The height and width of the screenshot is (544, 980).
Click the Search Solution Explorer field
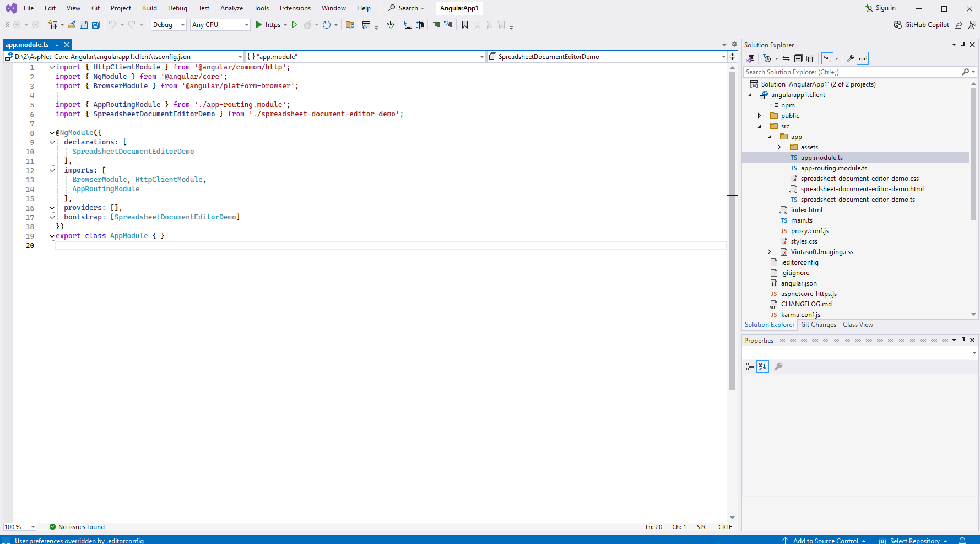click(x=851, y=72)
